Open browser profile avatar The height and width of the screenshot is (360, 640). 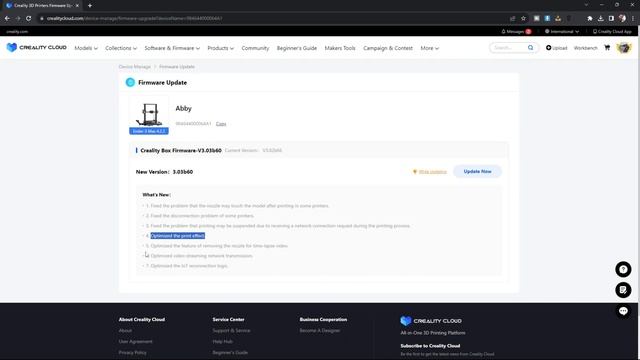(622, 18)
